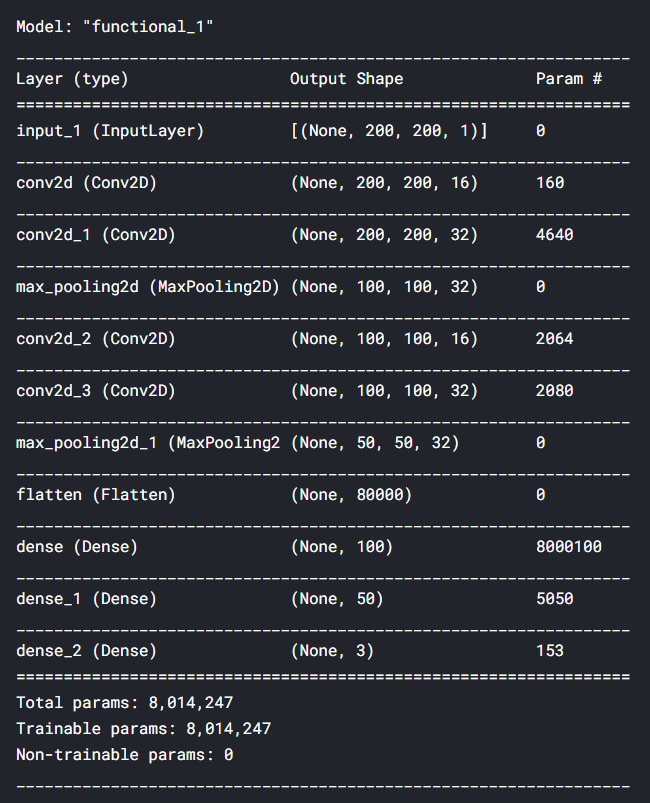Click the "Total params: 8,014,247" line

tap(124, 703)
